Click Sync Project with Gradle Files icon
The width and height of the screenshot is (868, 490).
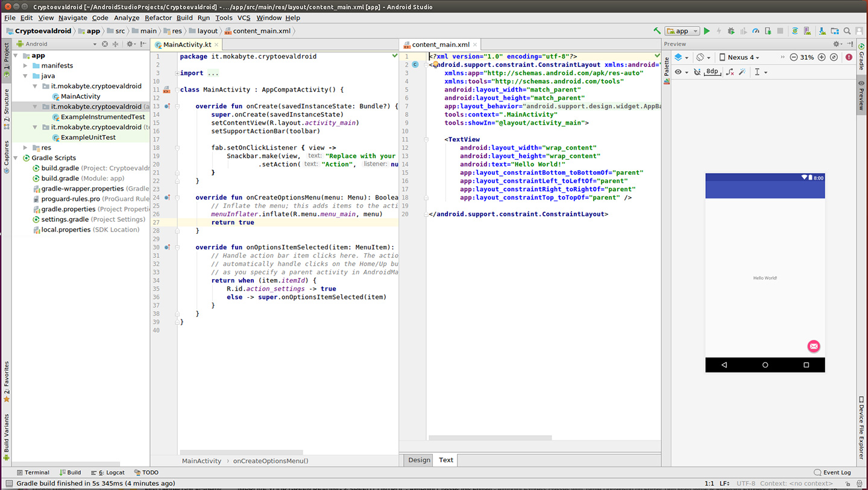[x=795, y=31]
